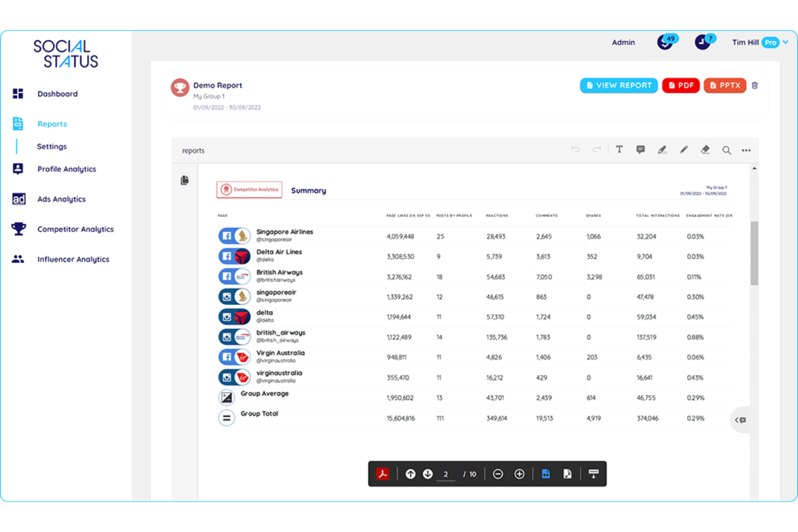Open Profile Analytics
Viewport: 798px width, 532px height.
point(66,169)
